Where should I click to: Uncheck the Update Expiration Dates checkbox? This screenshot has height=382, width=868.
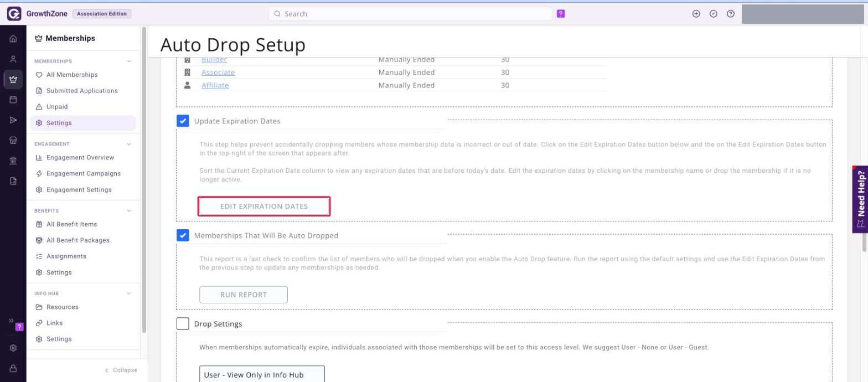click(x=183, y=121)
